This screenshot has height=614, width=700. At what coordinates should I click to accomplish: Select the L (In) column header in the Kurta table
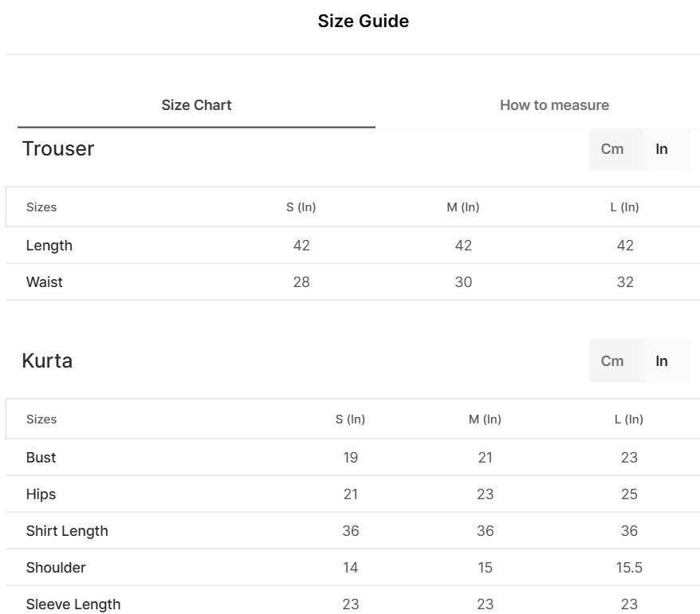[628, 419]
